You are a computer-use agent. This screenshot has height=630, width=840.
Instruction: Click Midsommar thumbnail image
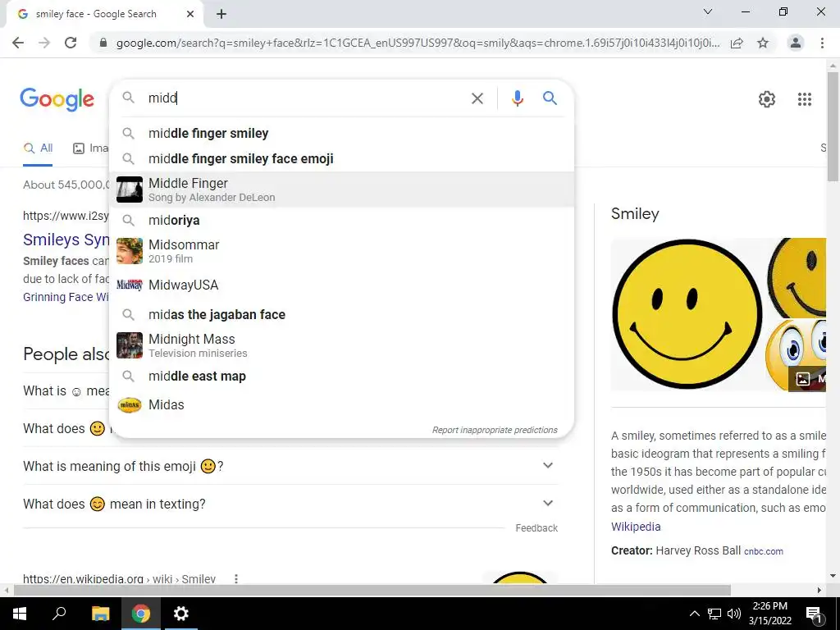pyautogui.click(x=130, y=251)
